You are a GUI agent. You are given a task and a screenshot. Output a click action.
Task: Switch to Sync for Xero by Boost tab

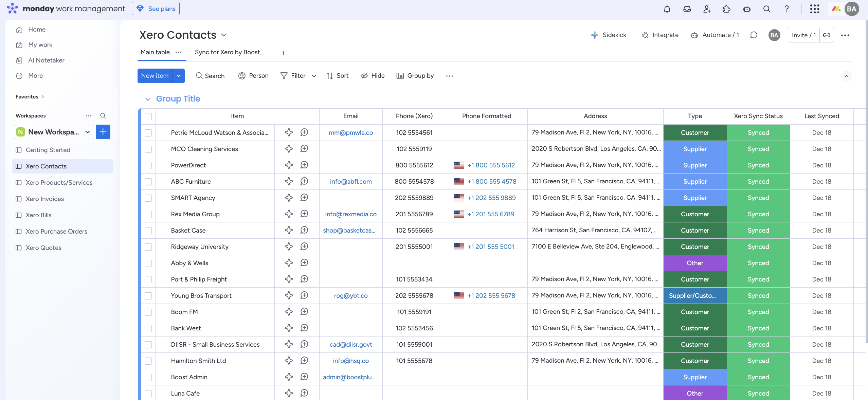pyautogui.click(x=229, y=52)
